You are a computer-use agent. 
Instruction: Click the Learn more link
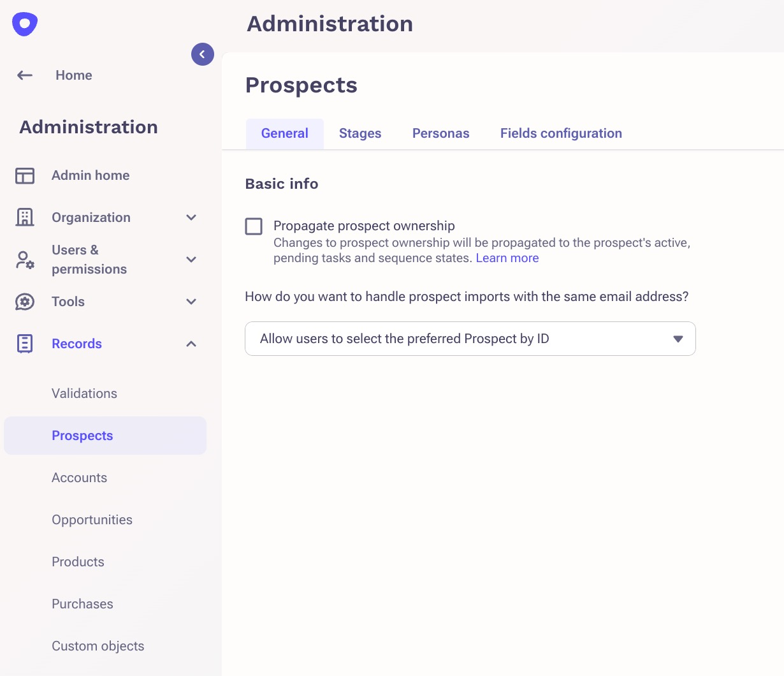coord(507,258)
